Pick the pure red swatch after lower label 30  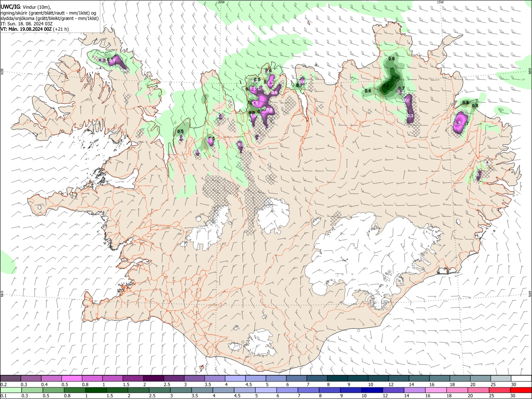coord(520,390)
